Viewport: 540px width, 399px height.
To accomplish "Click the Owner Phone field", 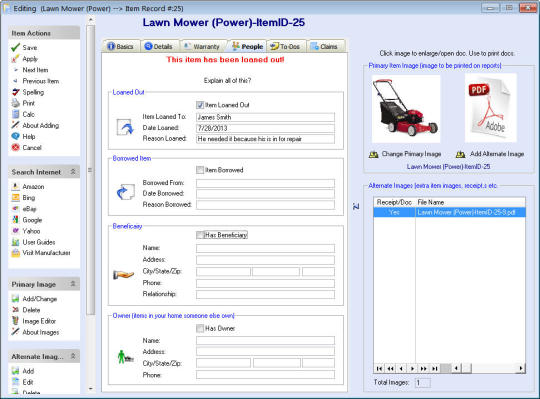I will (265, 375).
